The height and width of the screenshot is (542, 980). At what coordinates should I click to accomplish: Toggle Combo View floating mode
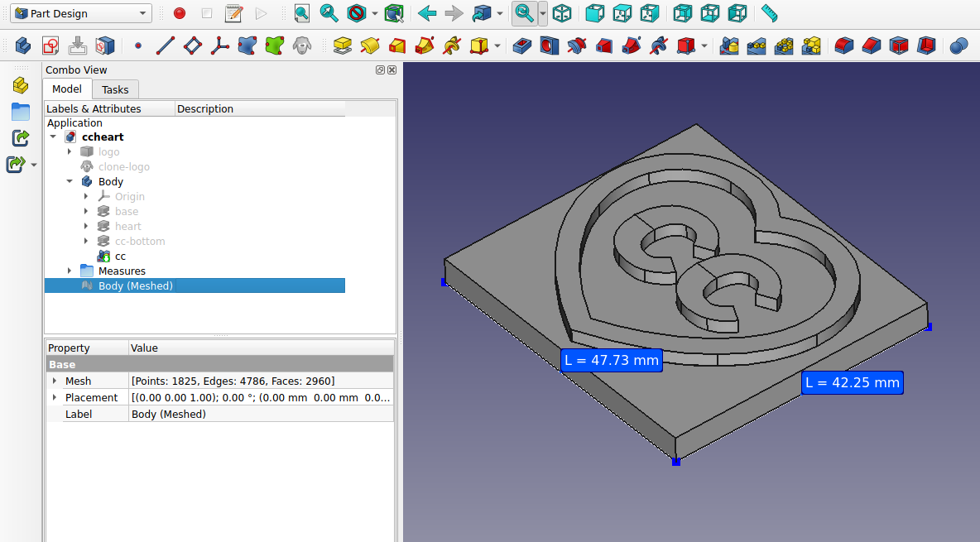pos(380,70)
